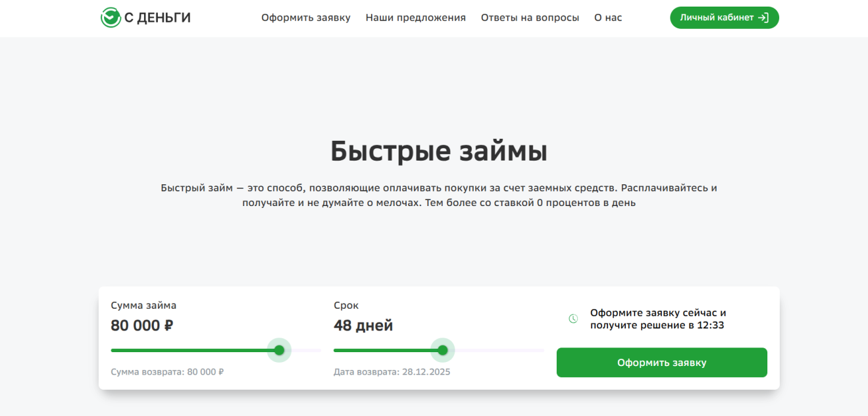
Task: Click the Сумма займа field label
Action: [144, 305]
